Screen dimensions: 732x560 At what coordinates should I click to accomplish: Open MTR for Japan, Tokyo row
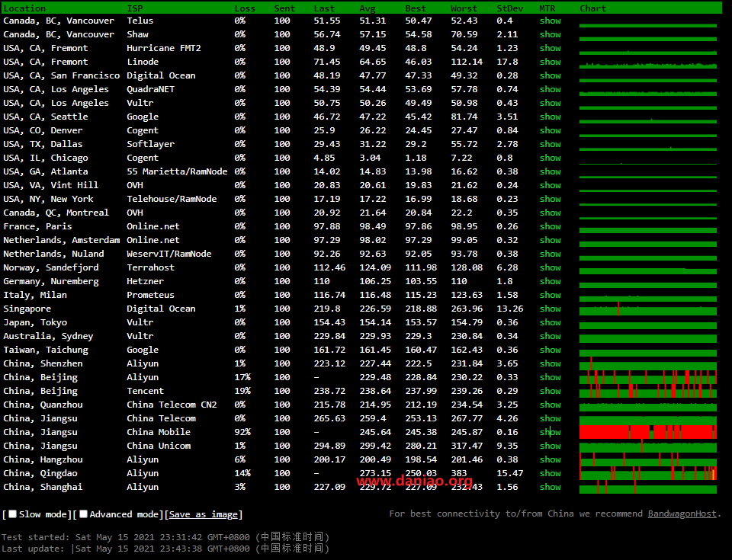[x=550, y=322]
